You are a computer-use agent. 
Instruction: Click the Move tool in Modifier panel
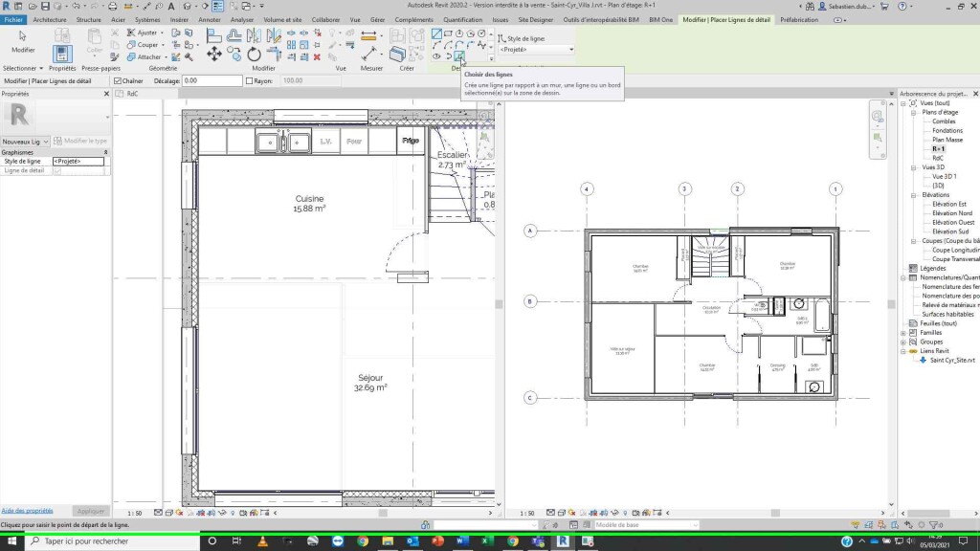[x=213, y=55]
